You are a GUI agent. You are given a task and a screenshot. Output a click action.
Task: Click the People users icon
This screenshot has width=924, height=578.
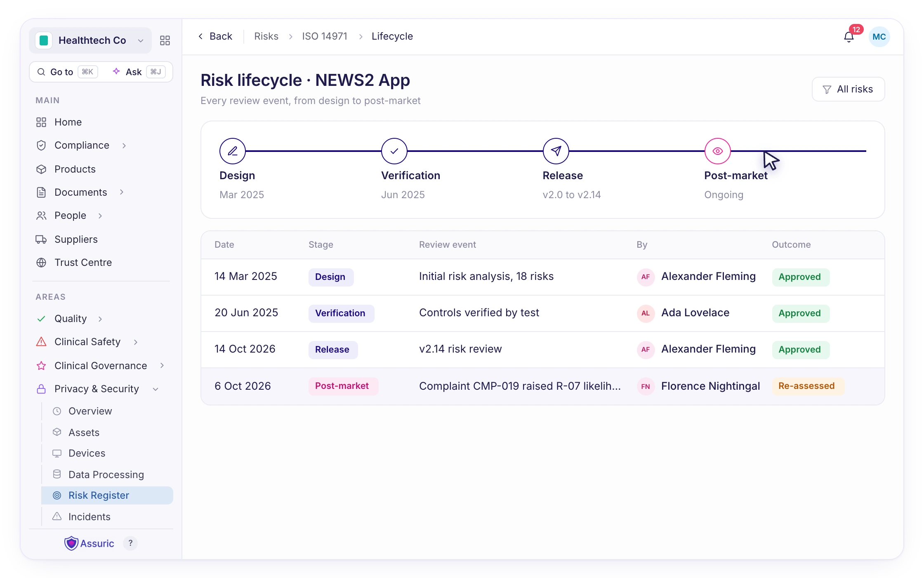41,216
